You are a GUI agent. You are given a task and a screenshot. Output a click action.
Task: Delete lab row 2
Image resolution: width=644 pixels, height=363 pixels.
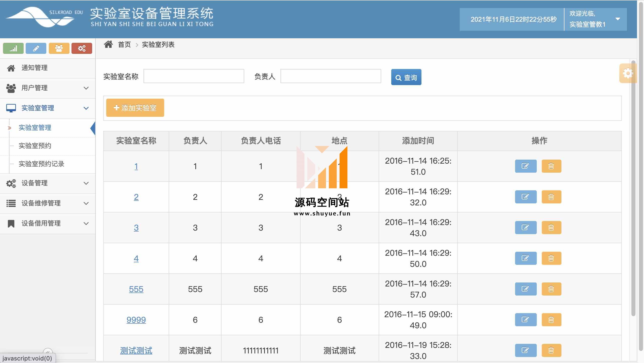pos(551,197)
